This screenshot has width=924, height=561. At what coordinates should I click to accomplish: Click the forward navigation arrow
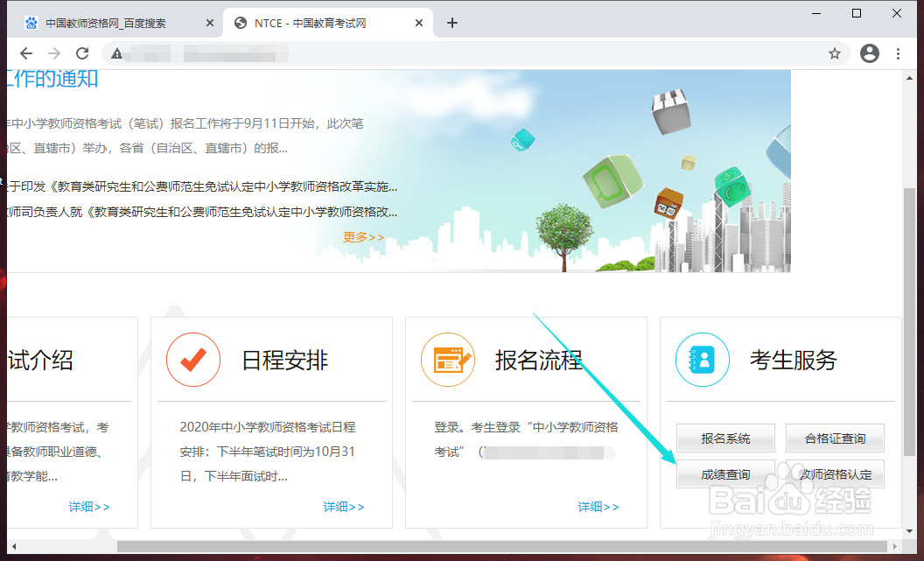[x=54, y=53]
